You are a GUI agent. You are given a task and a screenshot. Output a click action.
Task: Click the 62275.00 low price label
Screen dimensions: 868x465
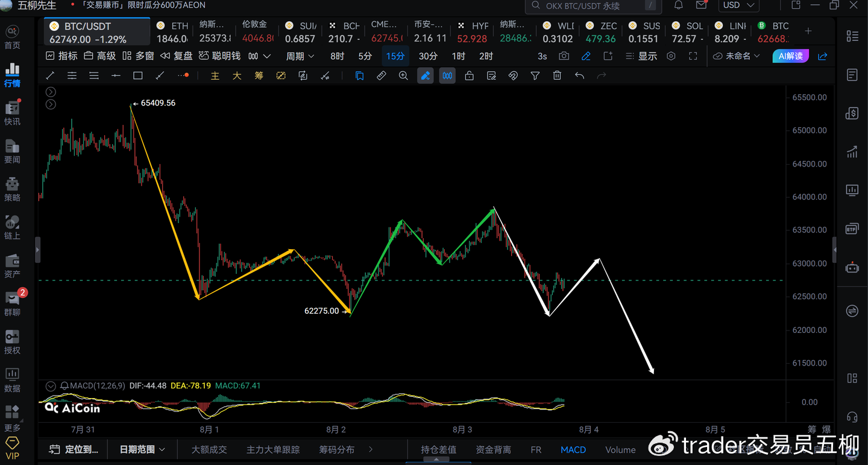click(x=321, y=311)
